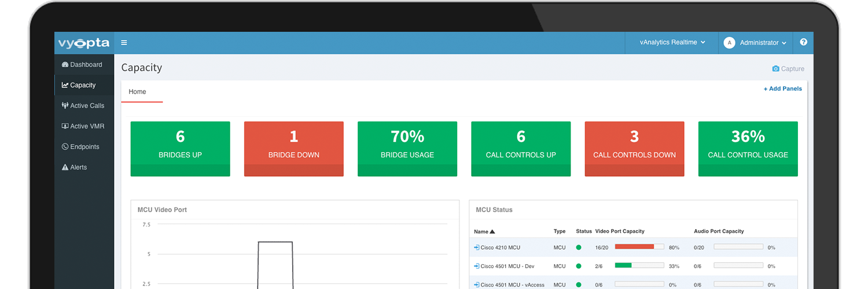
Task: Open Active Calls in sidebar
Action: coord(84,106)
